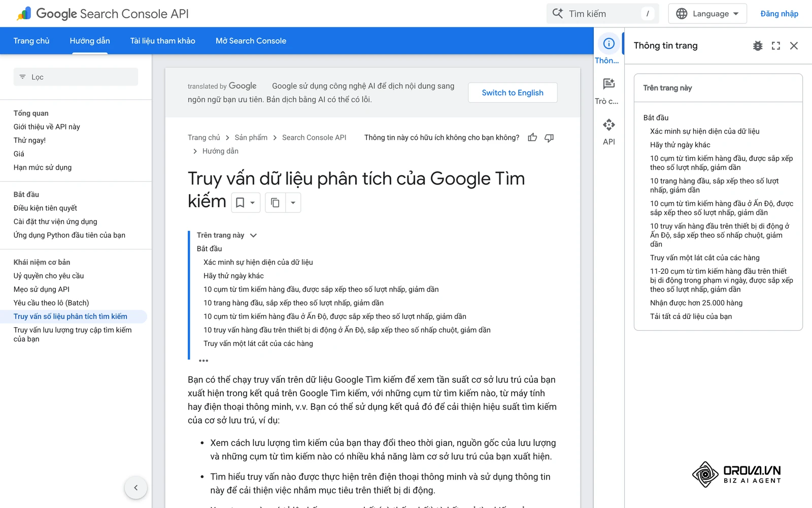The width and height of the screenshot is (812, 508).
Task: Click Truy vấn một lát cắt in main contents
Action: pos(258,343)
